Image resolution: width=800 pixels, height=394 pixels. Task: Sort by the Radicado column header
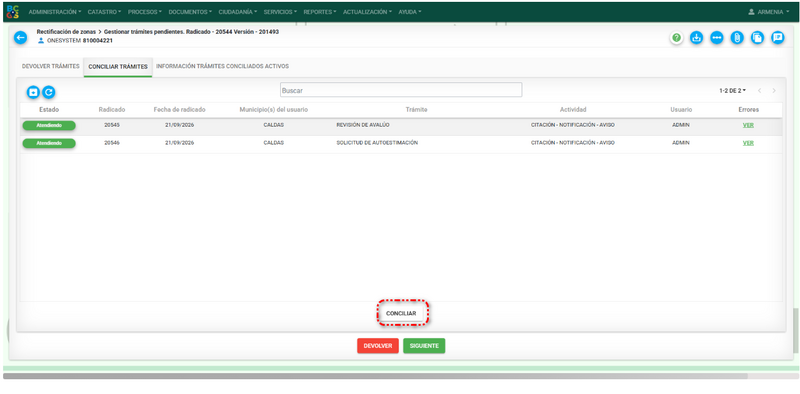click(x=112, y=110)
